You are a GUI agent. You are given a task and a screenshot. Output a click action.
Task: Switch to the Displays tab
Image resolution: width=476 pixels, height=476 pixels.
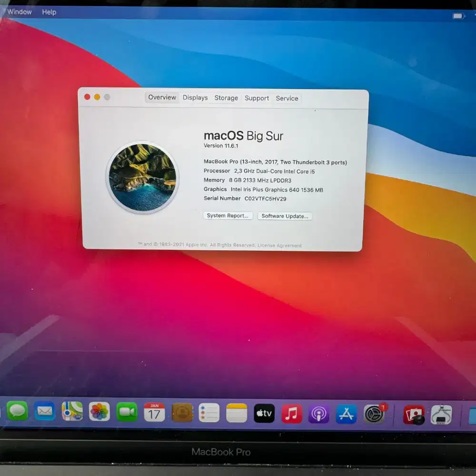[195, 98]
